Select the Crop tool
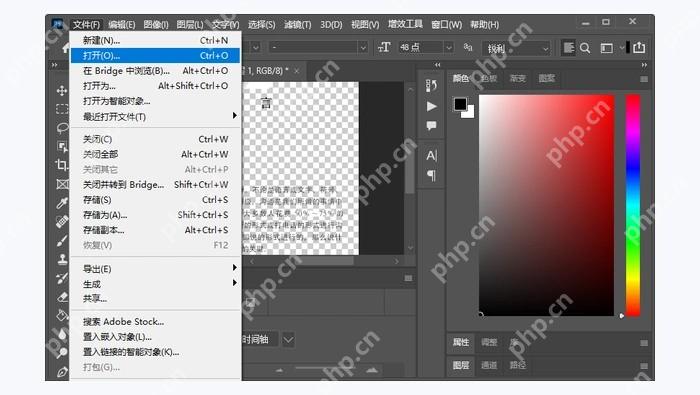The height and width of the screenshot is (395, 700). pyautogui.click(x=62, y=165)
